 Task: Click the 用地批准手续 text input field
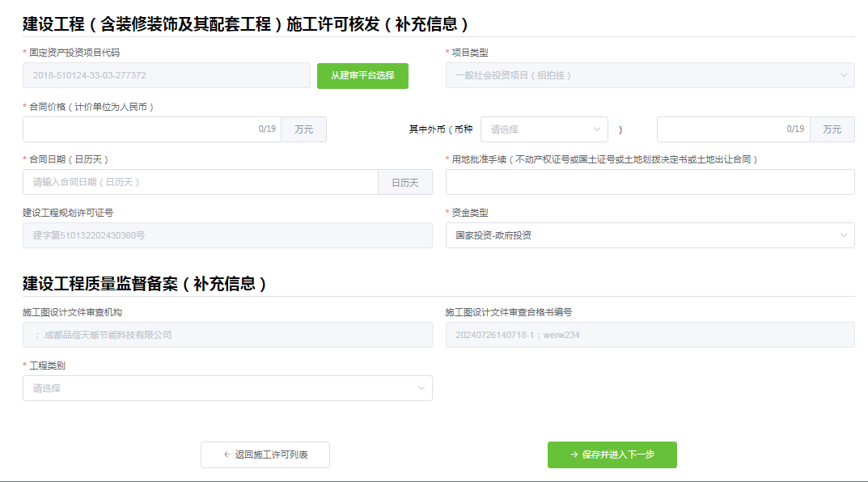(647, 182)
